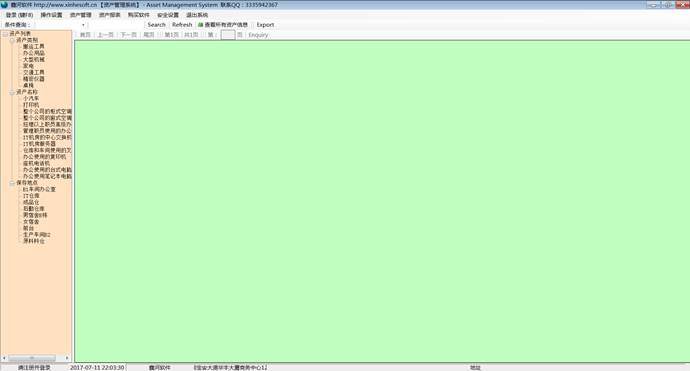
Task: Select 大型机械 tree item
Action: [x=33, y=59]
